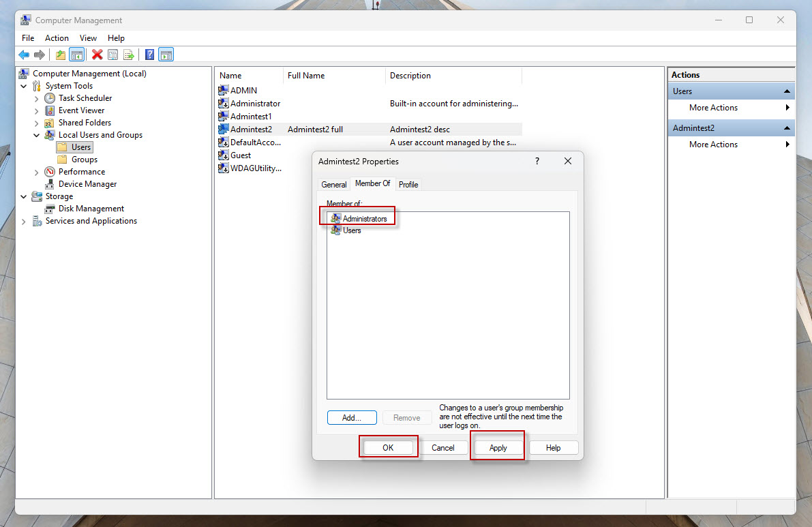Click the DefaultAccount user icon
This screenshot has height=527, width=812.
(223, 142)
